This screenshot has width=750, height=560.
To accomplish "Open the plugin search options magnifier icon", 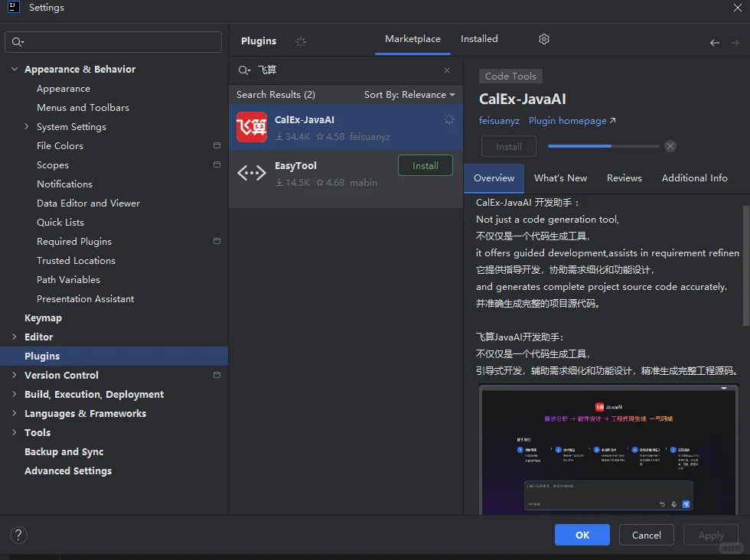I will (244, 70).
